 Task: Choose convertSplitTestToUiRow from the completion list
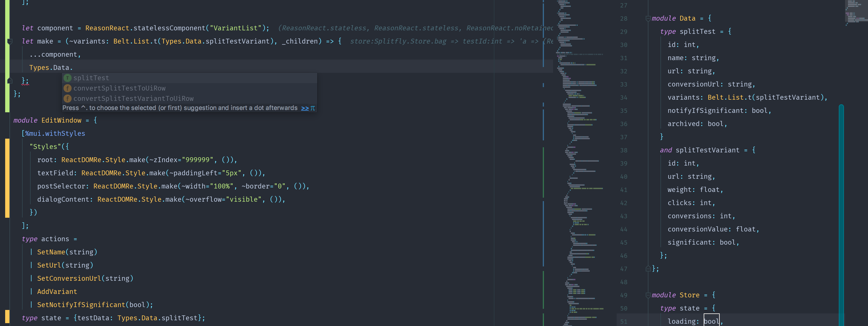[119, 88]
